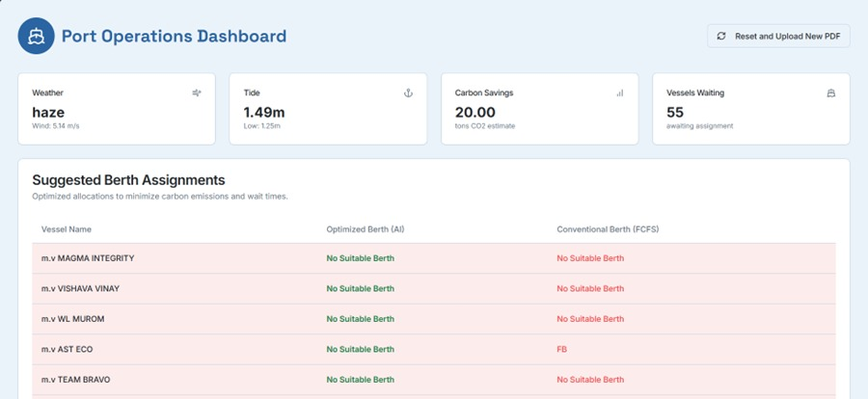Click the m.v WL MUROM vessel name
Screen dimensions: 868x399
[72, 319]
